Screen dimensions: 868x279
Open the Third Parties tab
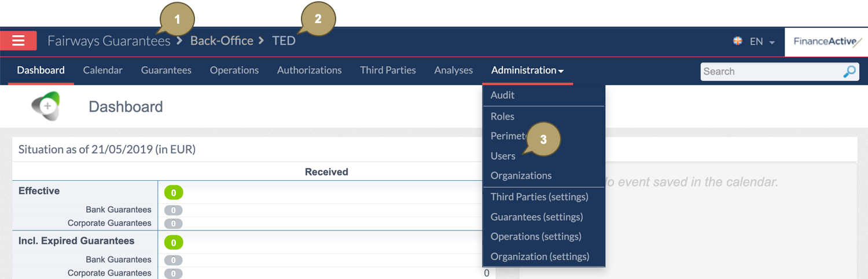388,70
